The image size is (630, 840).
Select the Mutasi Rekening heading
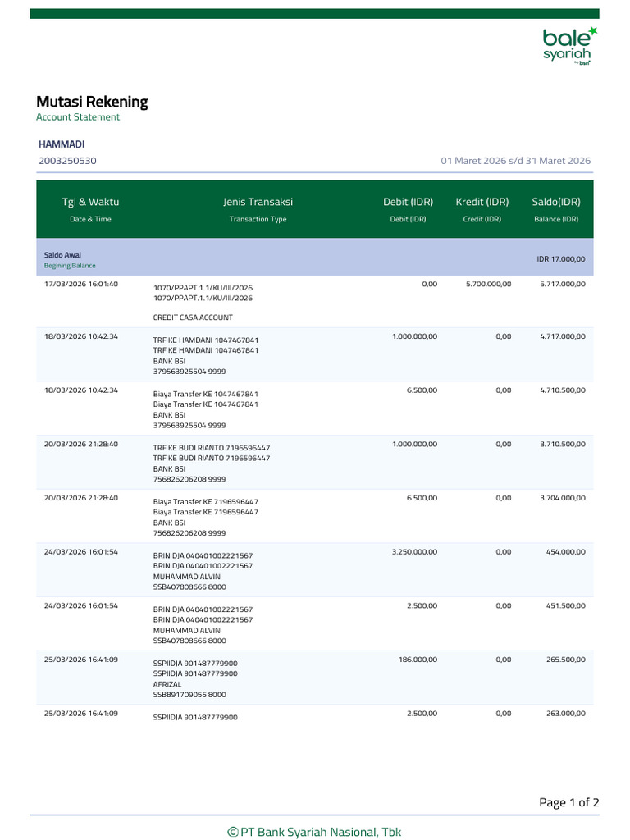tap(92, 102)
